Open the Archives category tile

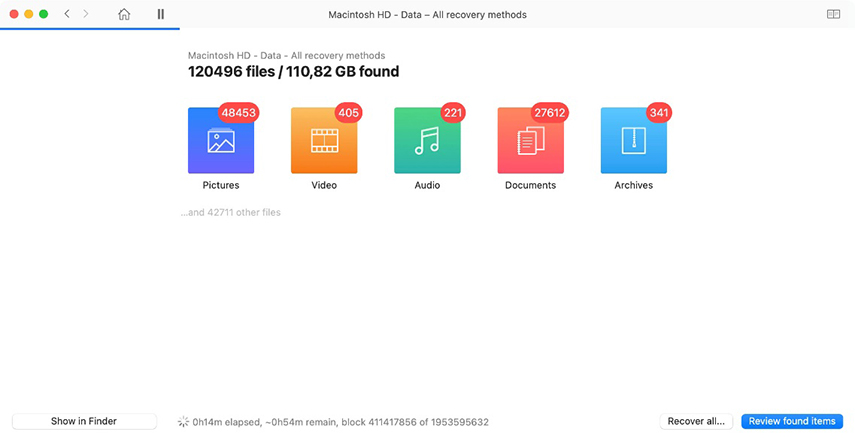pos(633,141)
